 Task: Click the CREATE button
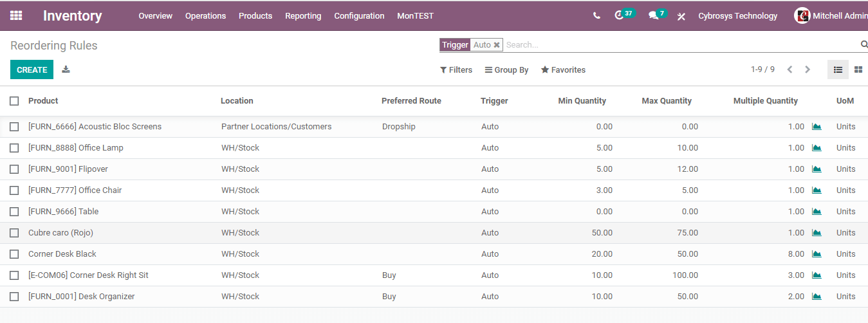click(32, 69)
